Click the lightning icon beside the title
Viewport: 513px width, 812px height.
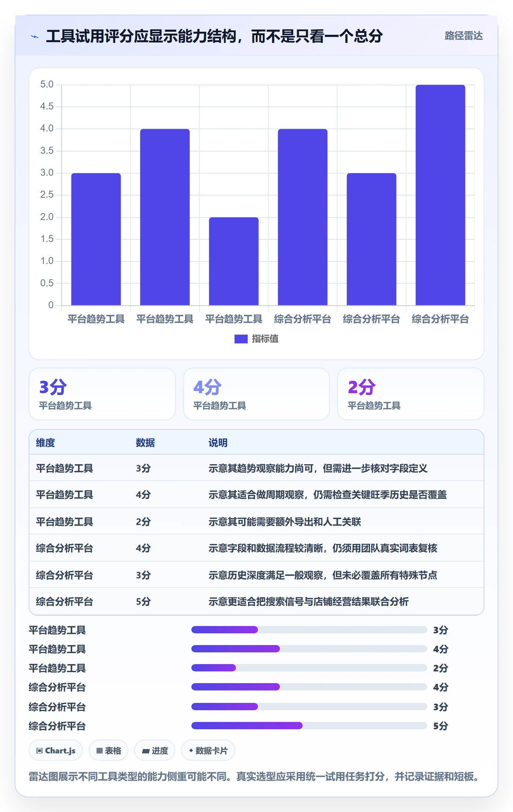(x=35, y=37)
